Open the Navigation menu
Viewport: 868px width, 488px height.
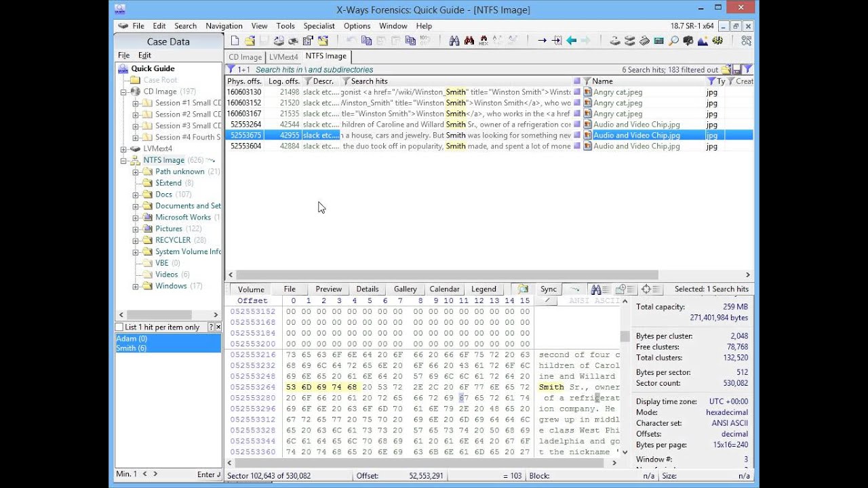[x=224, y=26]
